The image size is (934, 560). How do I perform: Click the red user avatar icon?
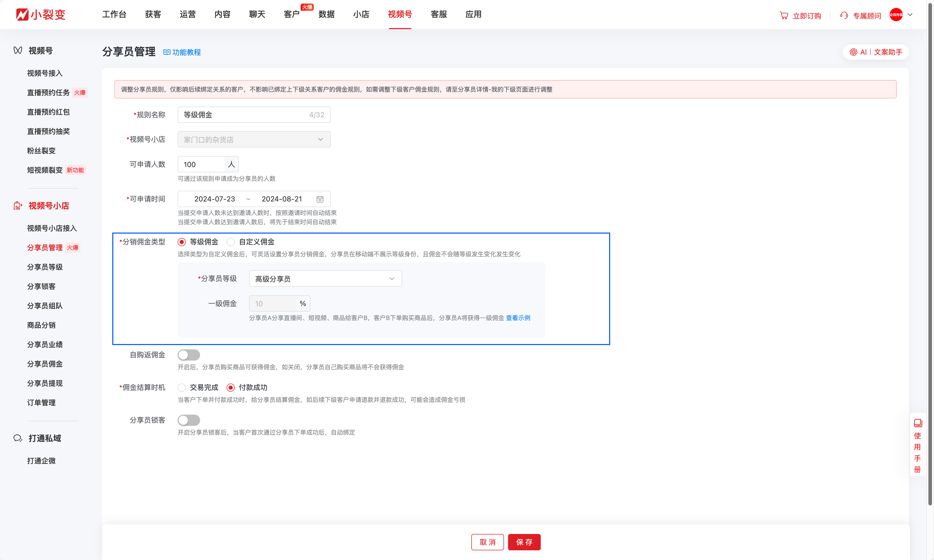[896, 15]
